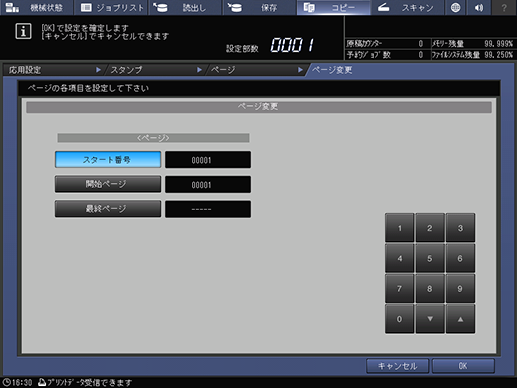Tap keypad digit 7
The height and width of the screenshot is (388, 517).
(400, 288)
